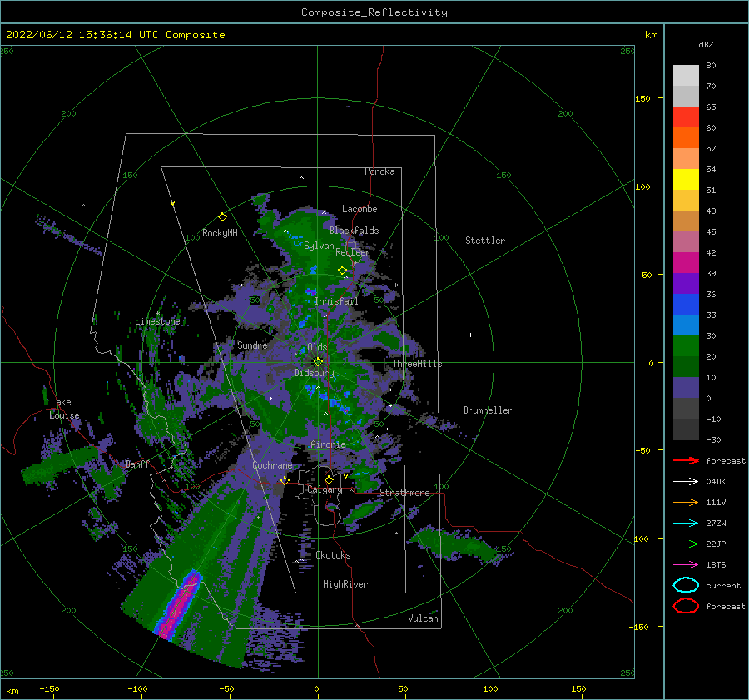Viewport: 749px width, 700px height.
Task: Click the yellow radar site marker at map center
Action: pyautogui.click(x=318, y=362)
